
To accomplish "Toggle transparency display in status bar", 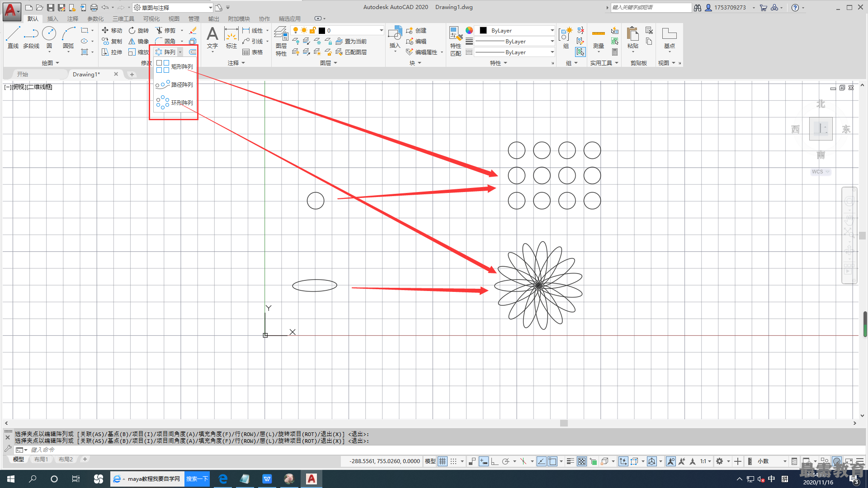I will click(x=582, y=461).
